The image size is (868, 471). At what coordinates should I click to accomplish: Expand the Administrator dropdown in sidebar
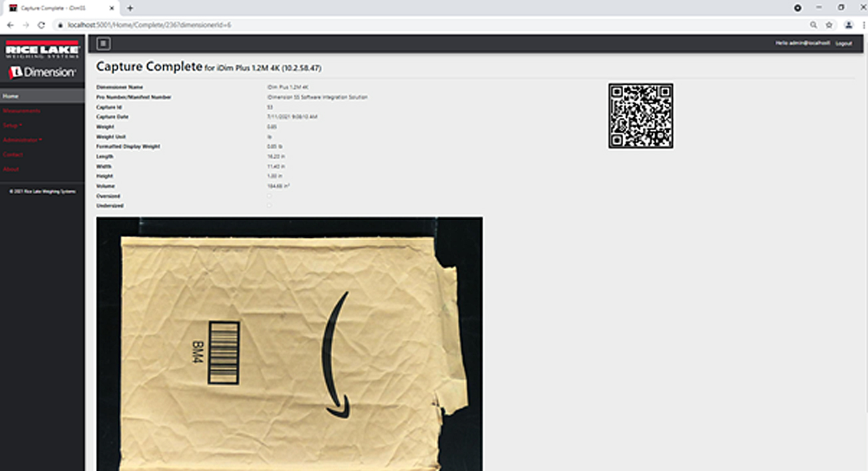coord(22,140)
